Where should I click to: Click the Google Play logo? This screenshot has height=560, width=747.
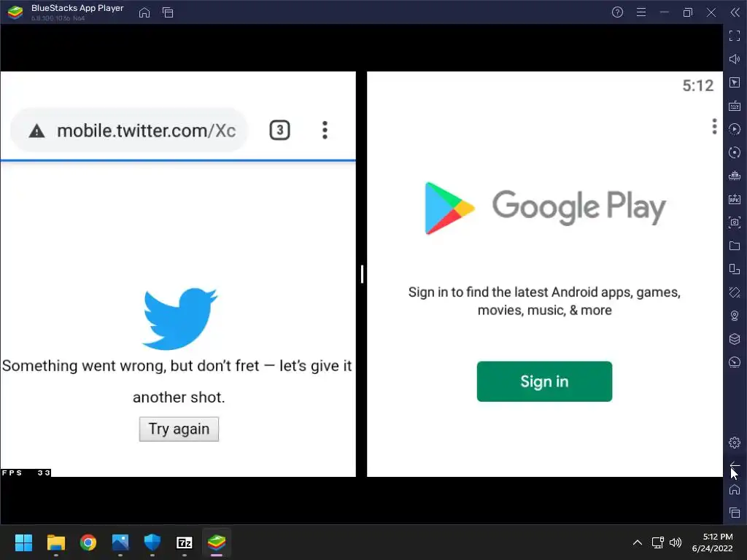[545, 208]
